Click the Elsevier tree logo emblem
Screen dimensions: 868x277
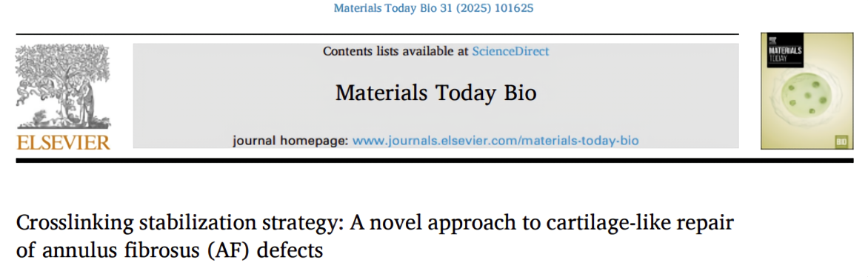point(63,87)
